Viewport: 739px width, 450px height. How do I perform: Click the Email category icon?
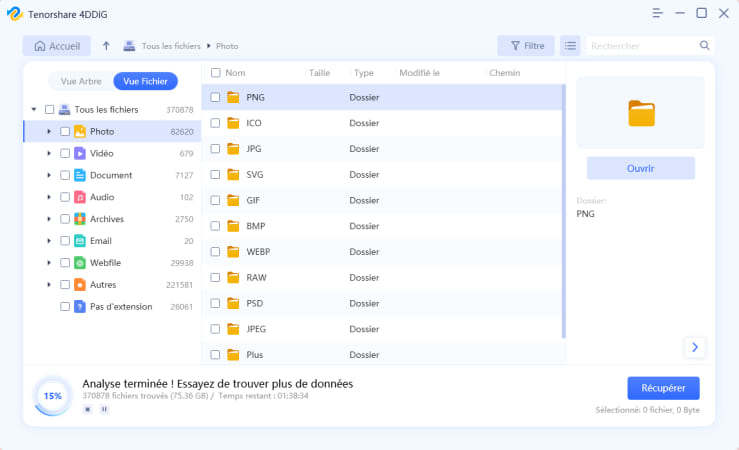click(80, 241)
